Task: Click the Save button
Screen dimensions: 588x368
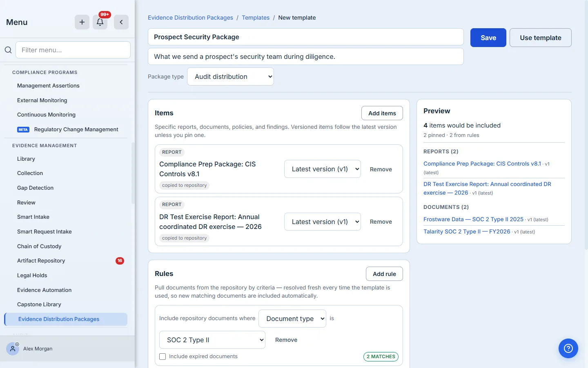Action: 488,38
